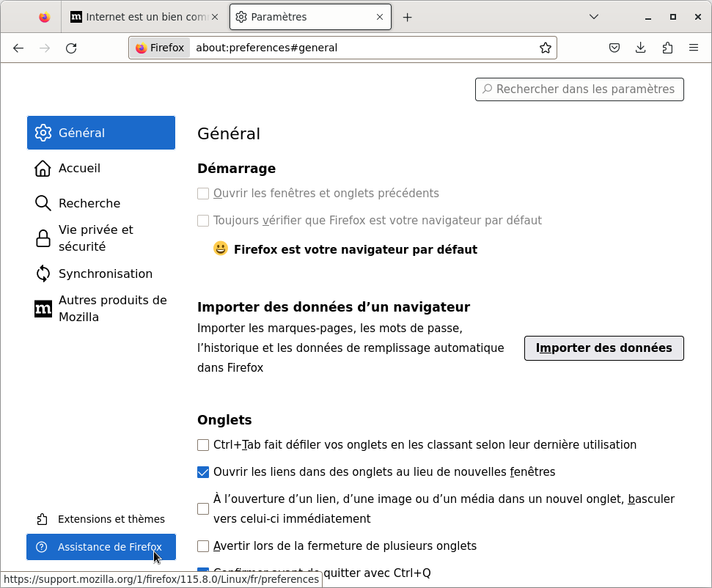Uncheck 'Ouvrir les liens dans des onglets' checkbox
This screenshot has width=712, height=588.
pyautogui.click(x=203, y=472)
